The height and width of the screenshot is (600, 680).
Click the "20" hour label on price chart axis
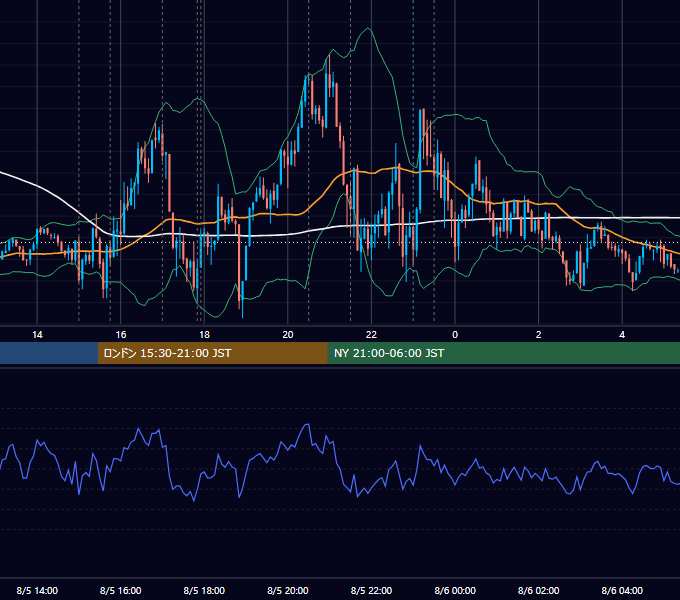(x=288, y=335)
